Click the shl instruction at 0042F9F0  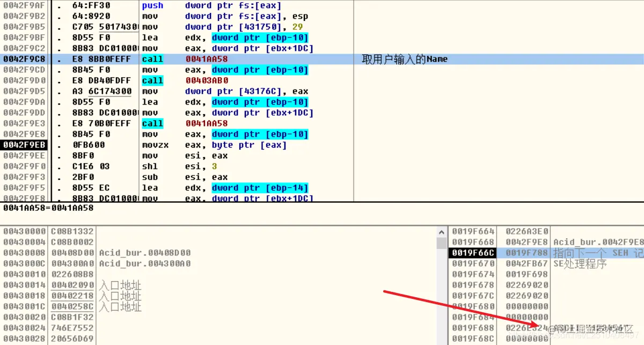[x=150, y=166]
